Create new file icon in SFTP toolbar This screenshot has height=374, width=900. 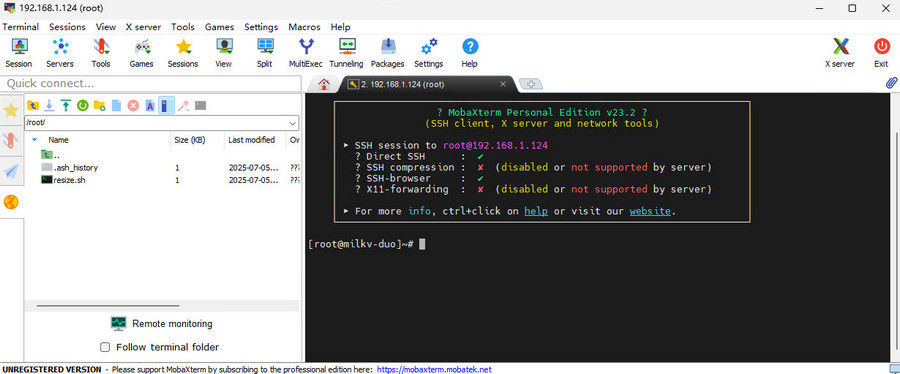(x=117, y=106)
